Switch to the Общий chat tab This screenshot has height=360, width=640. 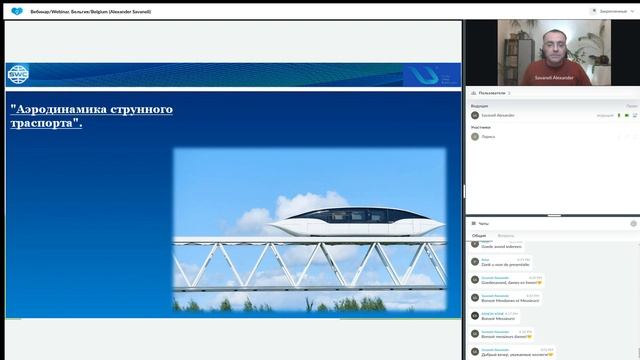[x=479, y=236]
